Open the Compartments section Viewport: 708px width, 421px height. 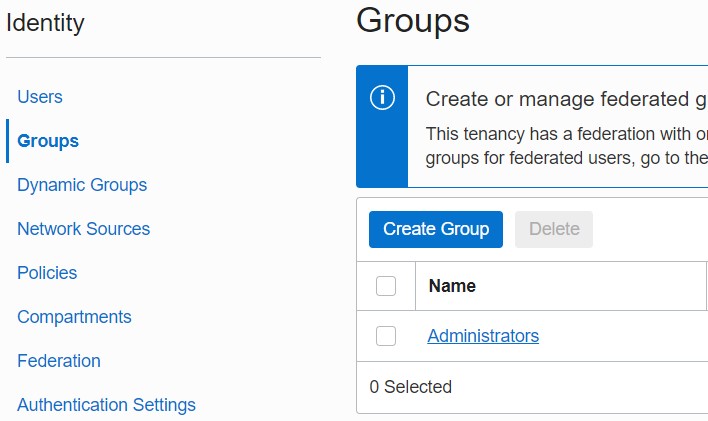coord(74,317)
